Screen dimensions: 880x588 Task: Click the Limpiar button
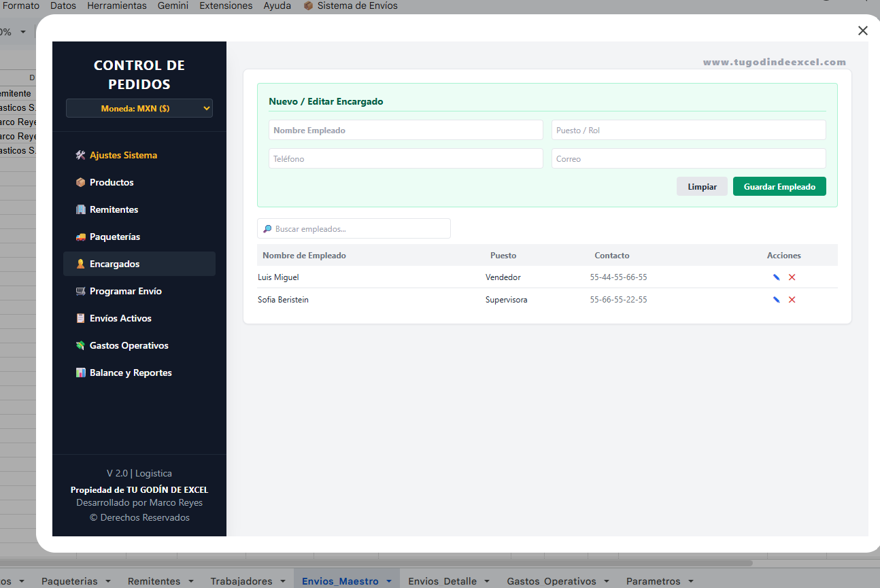click(x=702, y=186)
